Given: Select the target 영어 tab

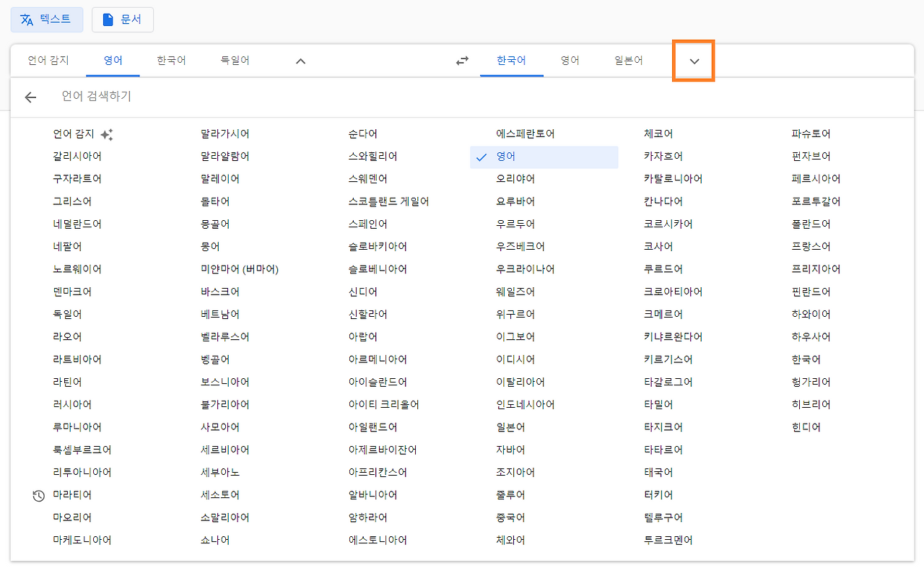Looking at the screenshot, I should point(570,61).
